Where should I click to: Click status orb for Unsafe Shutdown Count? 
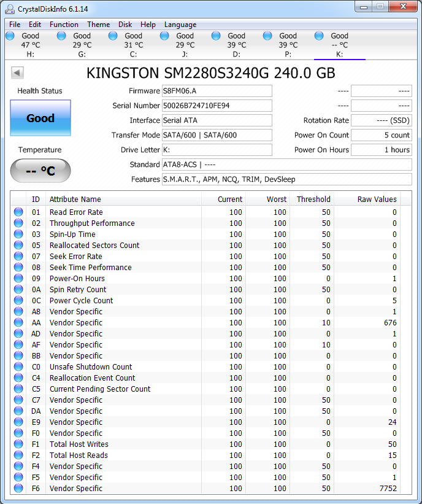click(18, 367)
